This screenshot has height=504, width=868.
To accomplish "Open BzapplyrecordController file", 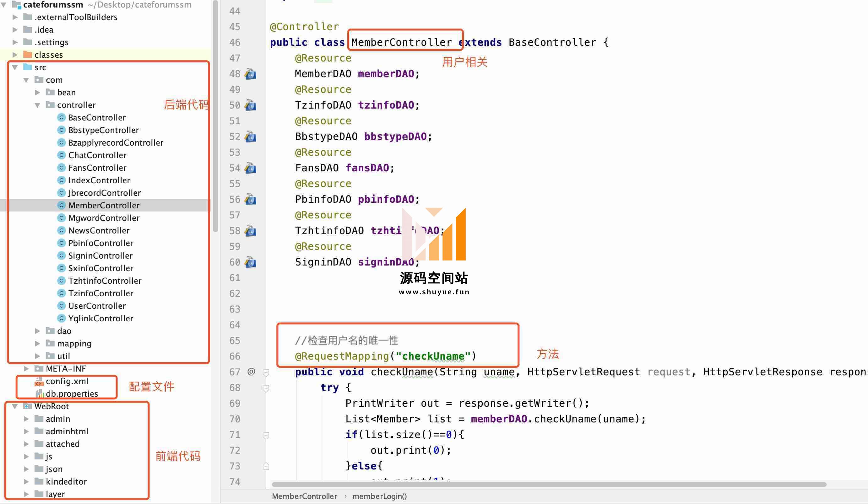I will click(116, 142).
